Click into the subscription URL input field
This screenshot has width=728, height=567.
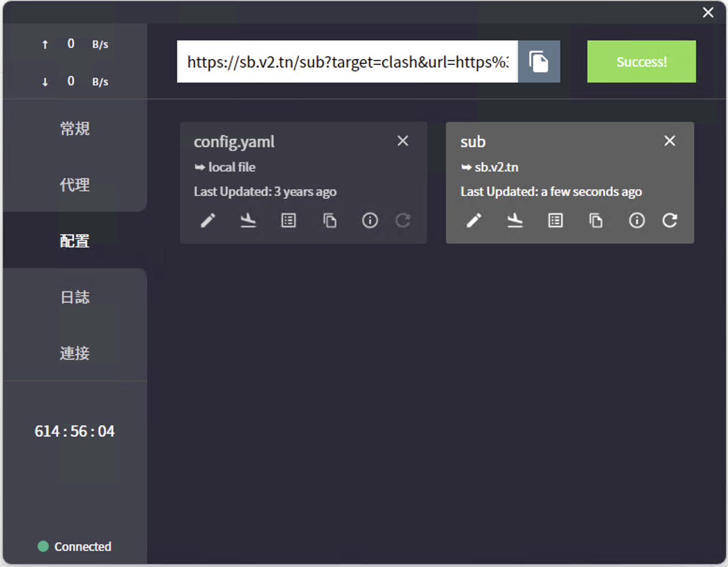tap(347, 62)
